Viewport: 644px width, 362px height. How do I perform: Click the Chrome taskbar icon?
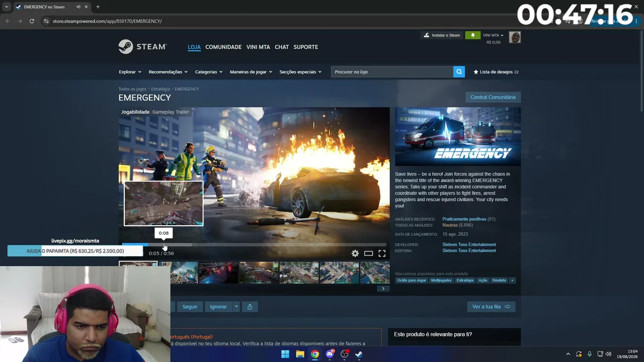coord(314,354)
